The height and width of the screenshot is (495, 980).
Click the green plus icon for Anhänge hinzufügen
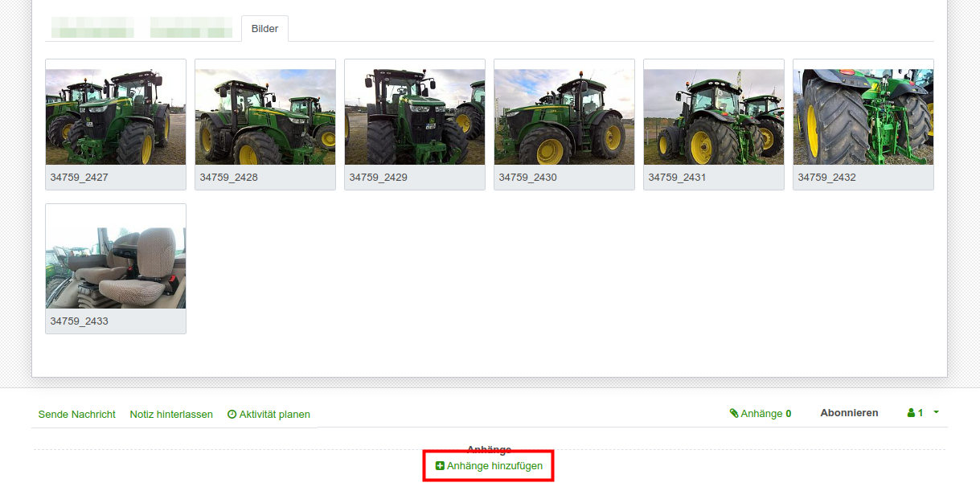click(440, 466)
